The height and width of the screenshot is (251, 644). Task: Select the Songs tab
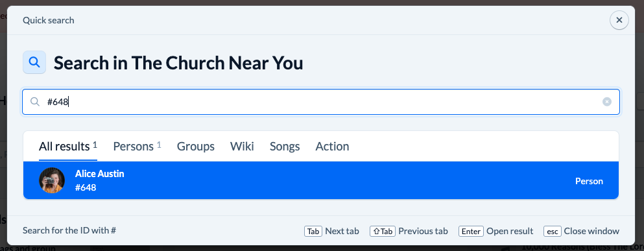point(285,146)
